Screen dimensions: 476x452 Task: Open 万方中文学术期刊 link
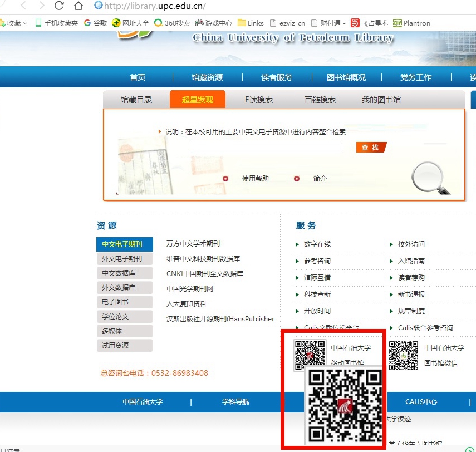(193, 243)
